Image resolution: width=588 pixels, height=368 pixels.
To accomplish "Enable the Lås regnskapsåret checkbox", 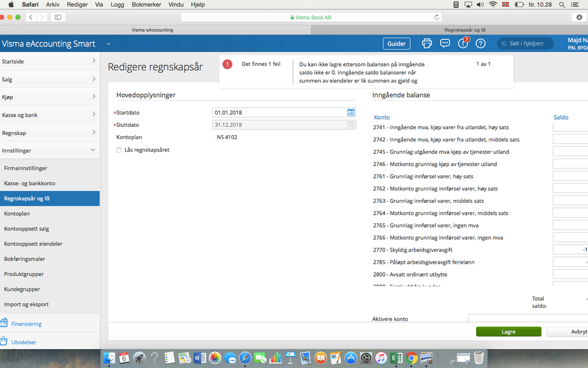I will (x=119, y=150).
